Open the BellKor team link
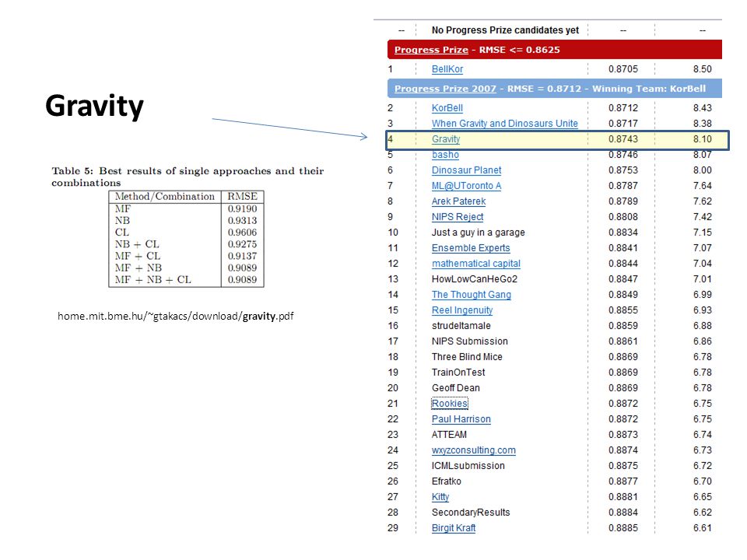 coord(447,69)
